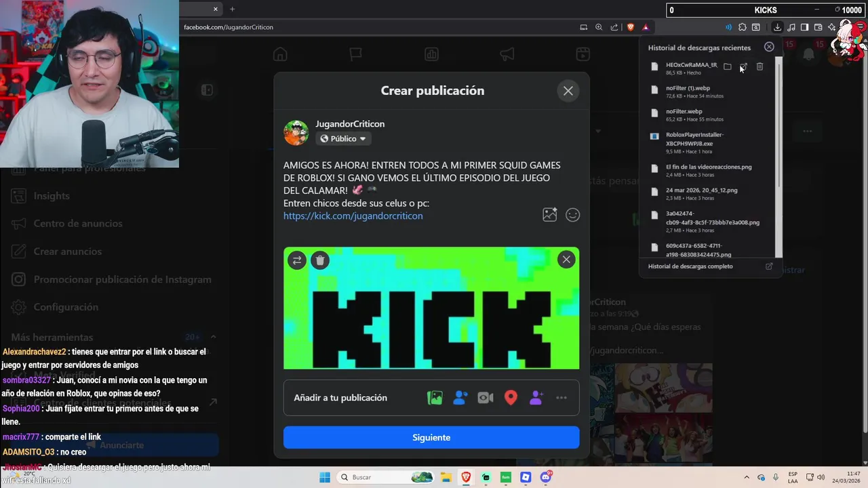Open the HEOxCwRaMAA file externally
Image resolution: width=868 pixels, height=488 pixels.
click(743, 66)
